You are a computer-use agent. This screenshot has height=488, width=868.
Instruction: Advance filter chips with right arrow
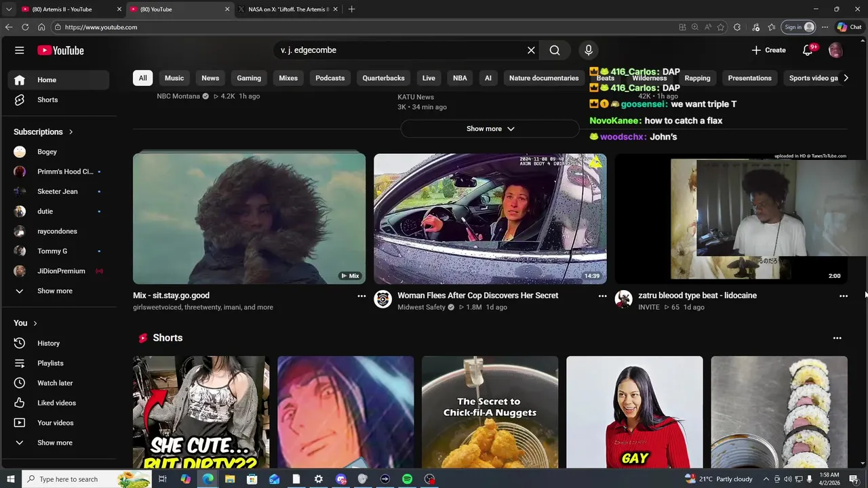pos(846,78)
